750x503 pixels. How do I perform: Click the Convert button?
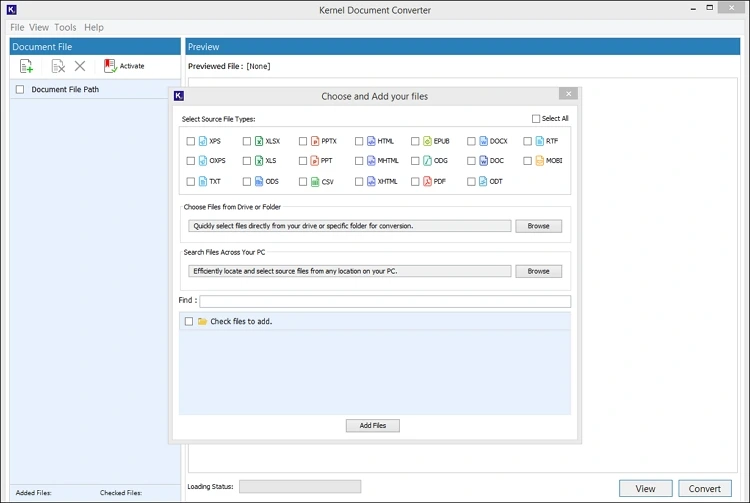tap(705, 488)
